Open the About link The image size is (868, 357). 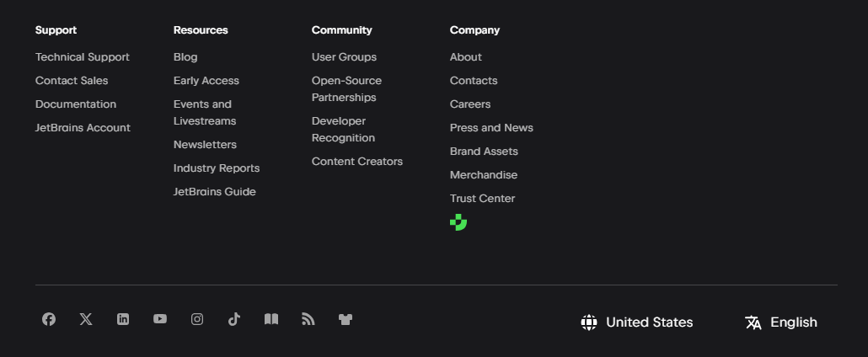466,57
